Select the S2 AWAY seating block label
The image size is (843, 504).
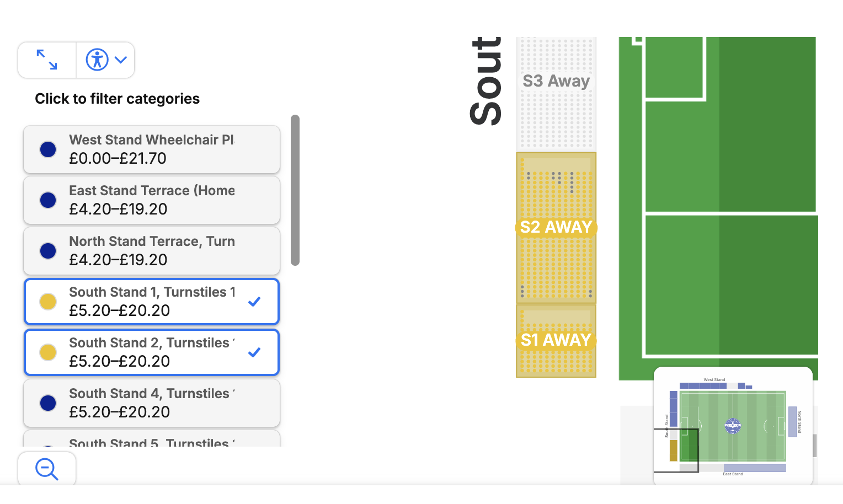click(x=556, y=227)
